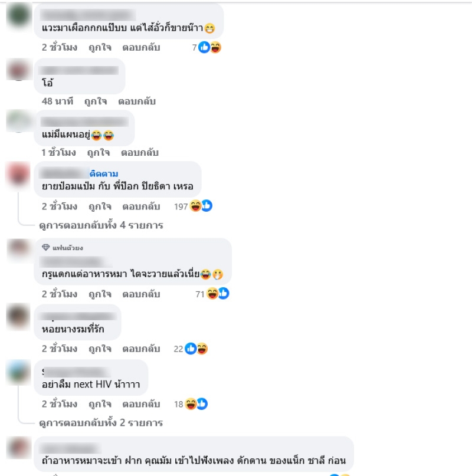The height and width of the screenshot is (476, 472).
Task: Click ติดตาม to follow the commenter
Action: (x=104, y=173)
